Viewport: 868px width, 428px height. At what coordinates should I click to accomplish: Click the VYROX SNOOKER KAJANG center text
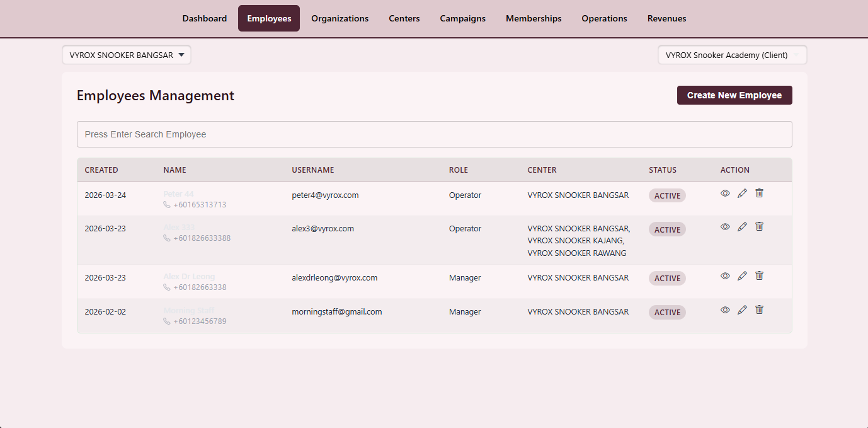pos(576,241)
